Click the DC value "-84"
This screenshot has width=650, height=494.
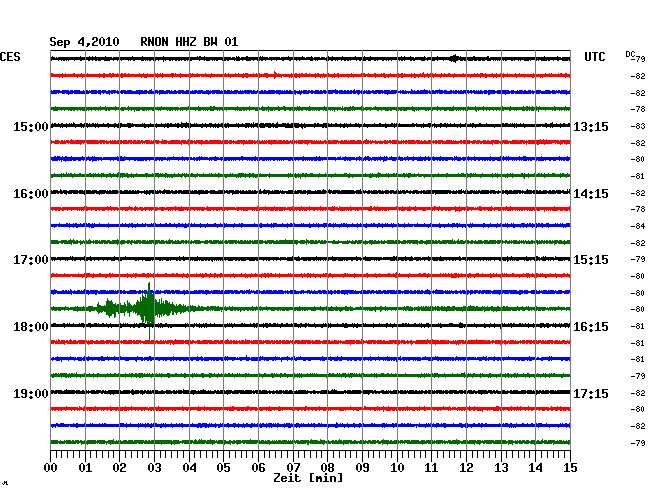[638, 226]
